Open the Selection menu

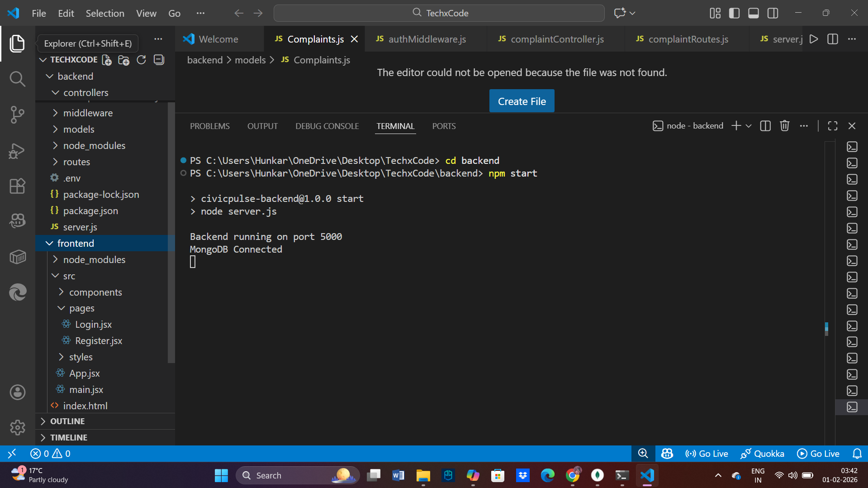click(105, 13)
